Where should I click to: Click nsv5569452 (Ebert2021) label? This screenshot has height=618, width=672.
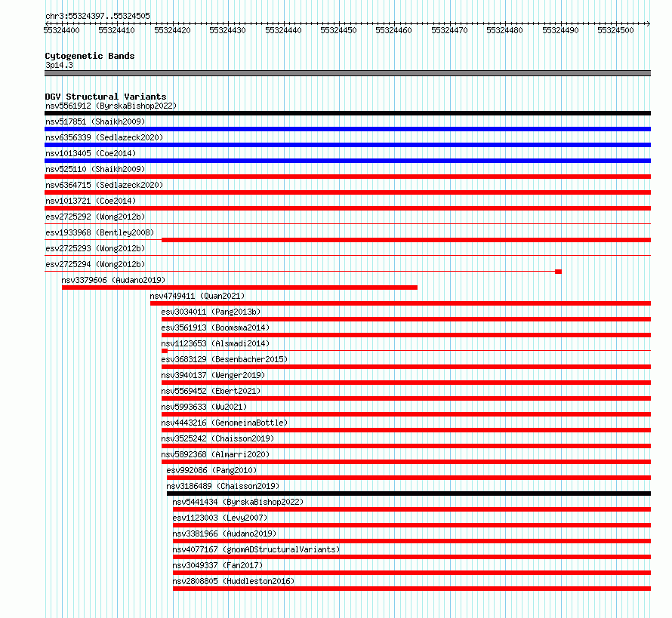pos(211,391)
